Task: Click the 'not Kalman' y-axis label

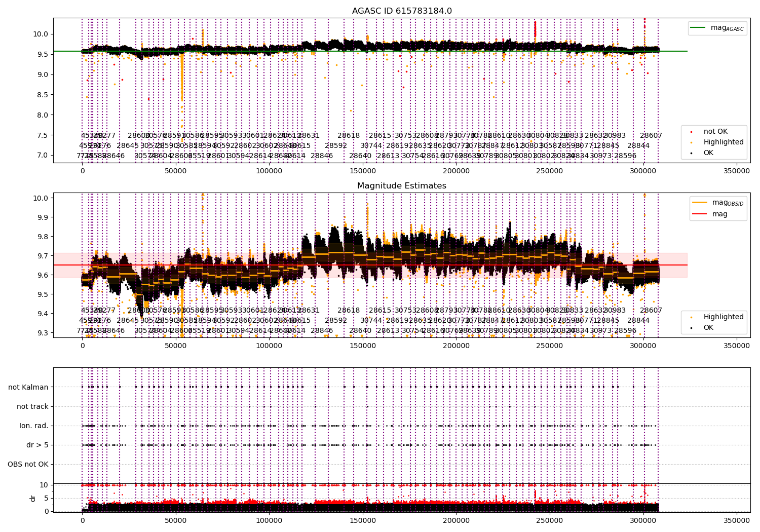Action: (28, 387)
